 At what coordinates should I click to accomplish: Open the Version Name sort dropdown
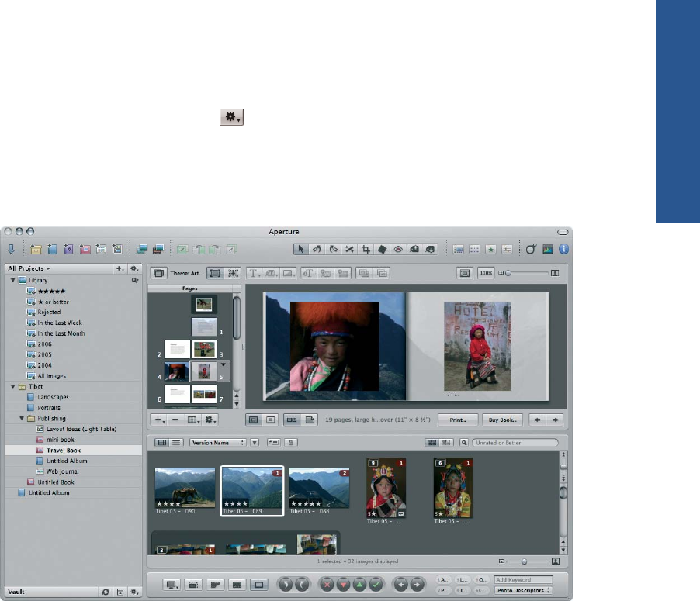click(217, 442)
